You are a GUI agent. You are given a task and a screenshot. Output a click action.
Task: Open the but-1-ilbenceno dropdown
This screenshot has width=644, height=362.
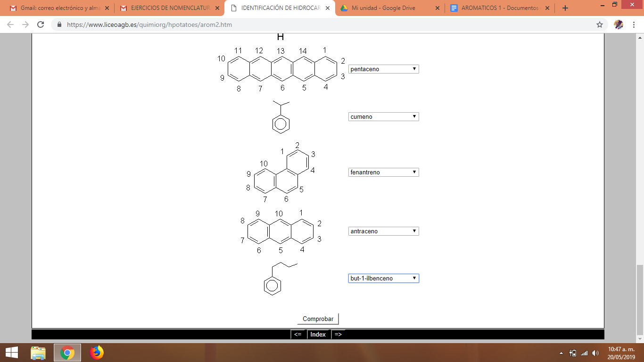(x=383, y=278)
